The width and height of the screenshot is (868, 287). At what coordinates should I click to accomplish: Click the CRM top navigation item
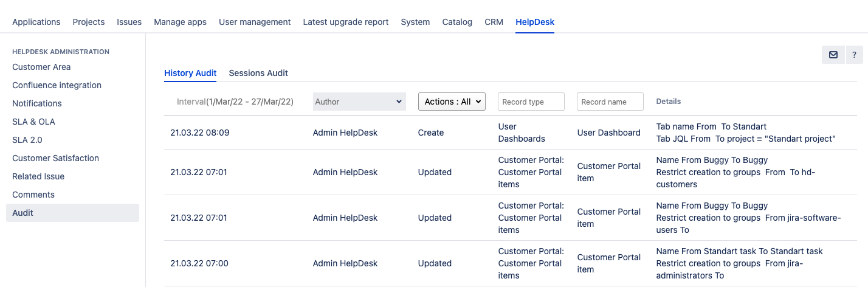494,22
